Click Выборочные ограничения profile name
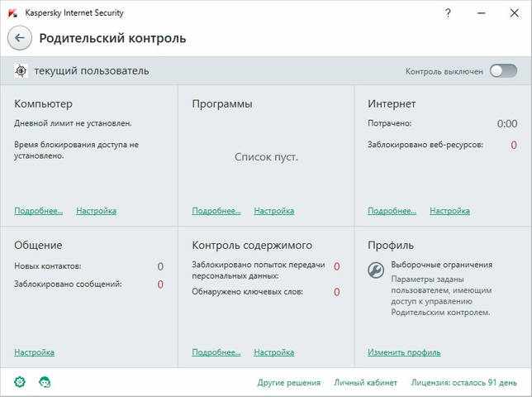The image size is (532, 397). [441, 265]
